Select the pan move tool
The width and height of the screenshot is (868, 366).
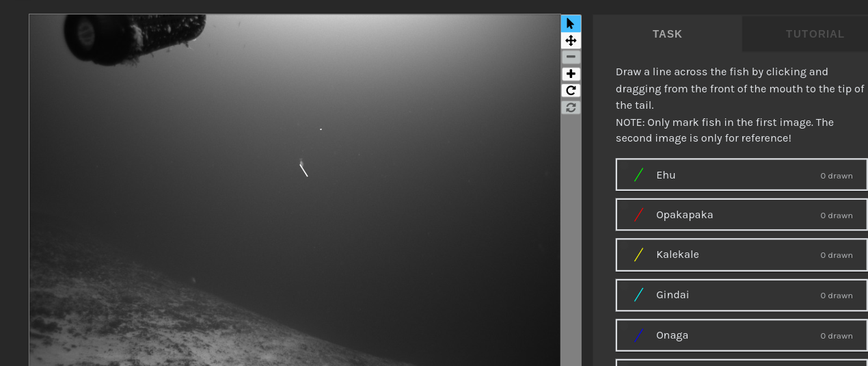click(571, 40)
